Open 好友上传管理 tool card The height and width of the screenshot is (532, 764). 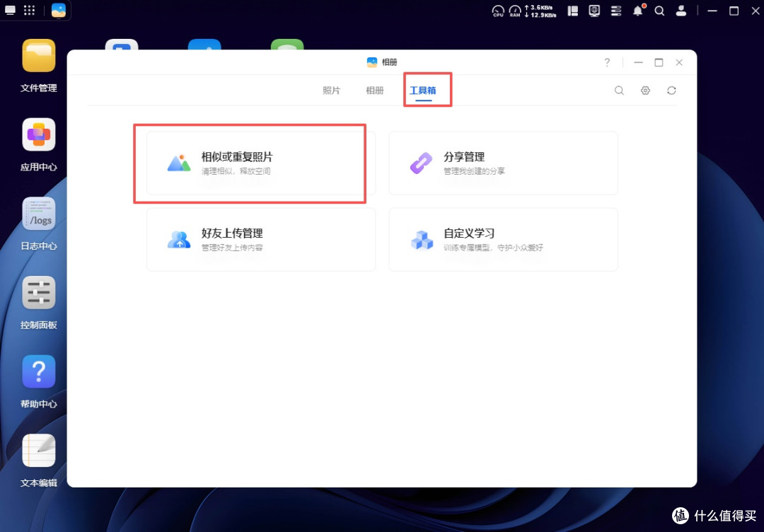coord(261,240)
